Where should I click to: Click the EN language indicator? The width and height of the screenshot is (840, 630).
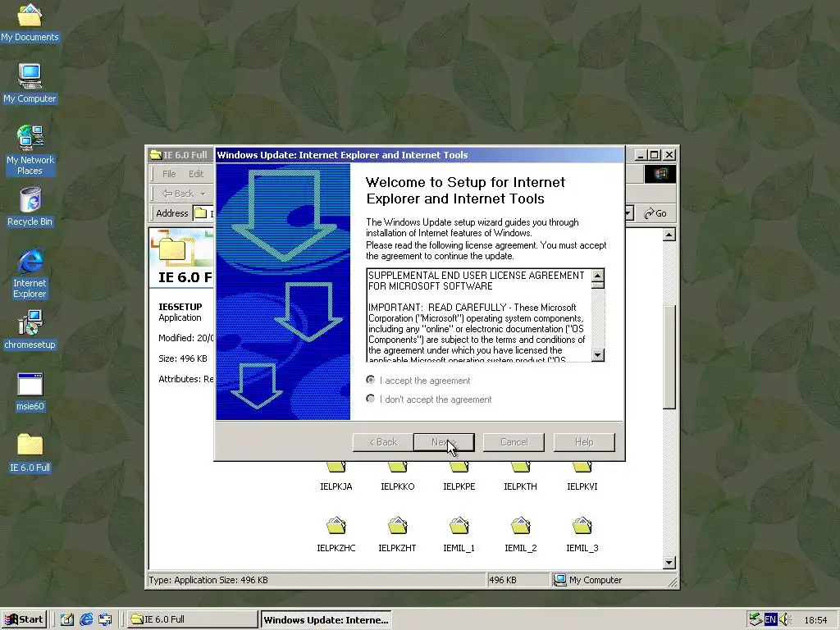[770, 620]
